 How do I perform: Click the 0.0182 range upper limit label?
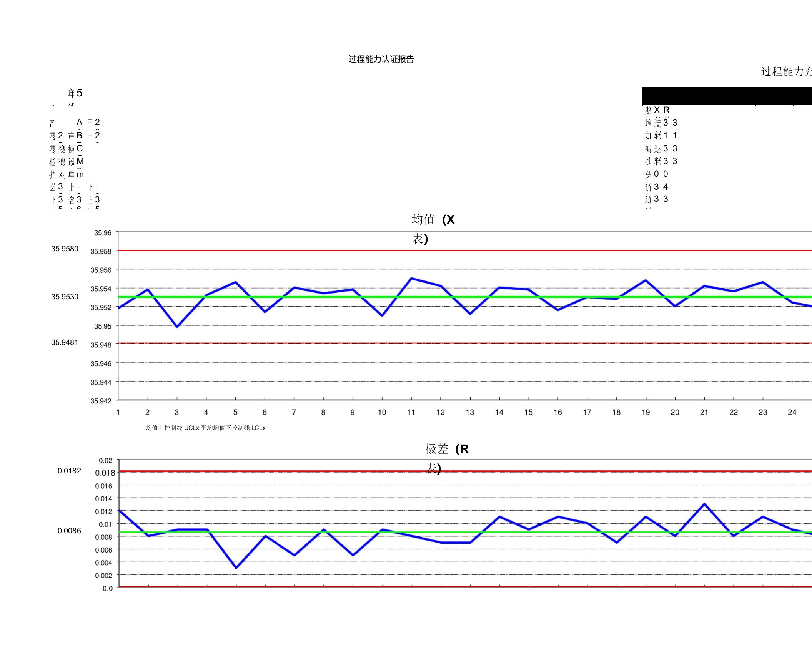click(69, 471)
